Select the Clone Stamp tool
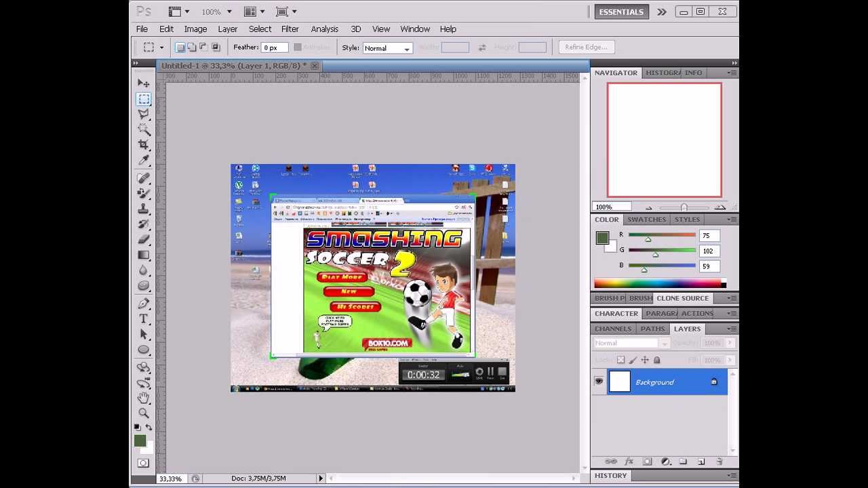The height and width of the screenshot is (488, 868). point(144,209)
